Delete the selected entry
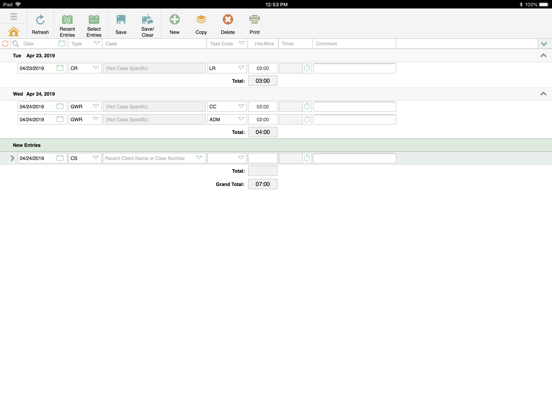Image resolution: width=552 pixels, height=414 pixels. pyautogui.click(x=228, y=24)
